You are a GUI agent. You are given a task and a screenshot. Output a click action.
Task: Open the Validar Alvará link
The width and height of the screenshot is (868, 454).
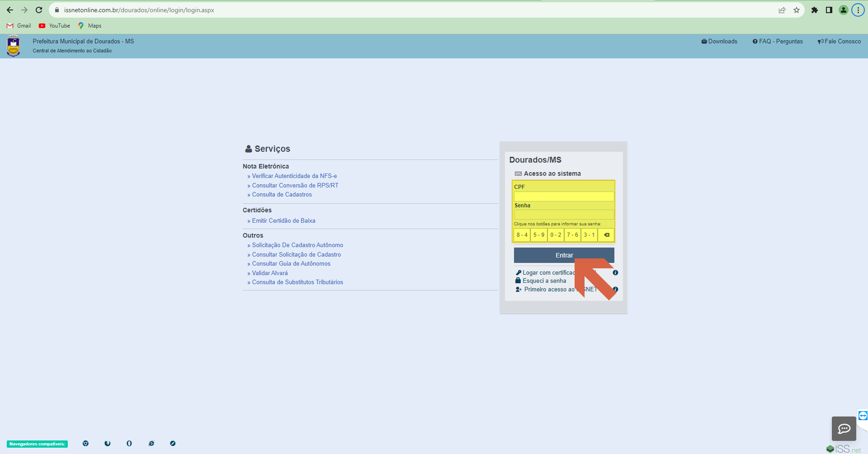(x=270, y=273)
